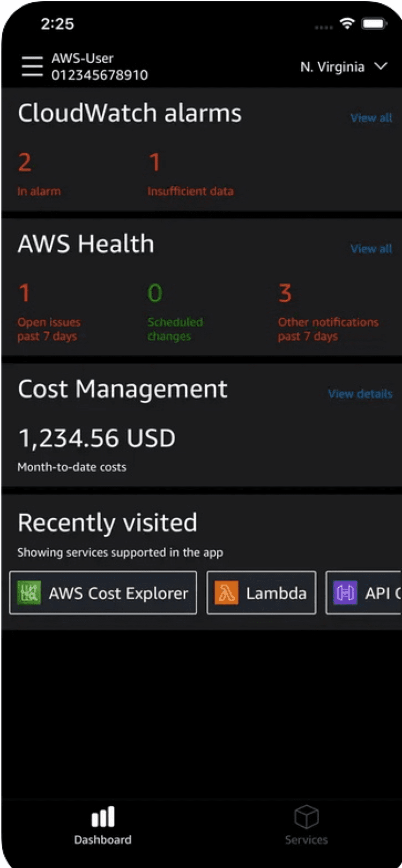
Task: Click the AWS Cost Explorer icon
Action: [29, 593]
